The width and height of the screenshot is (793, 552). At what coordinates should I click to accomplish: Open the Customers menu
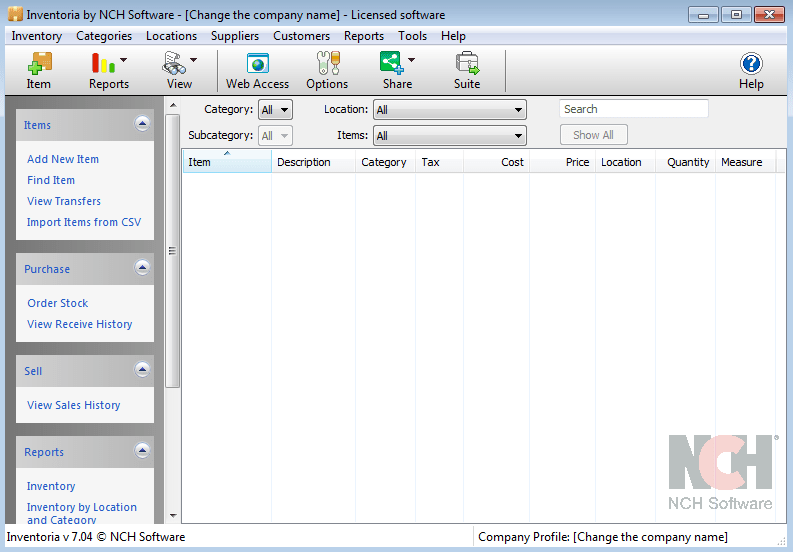coord(301,36)
